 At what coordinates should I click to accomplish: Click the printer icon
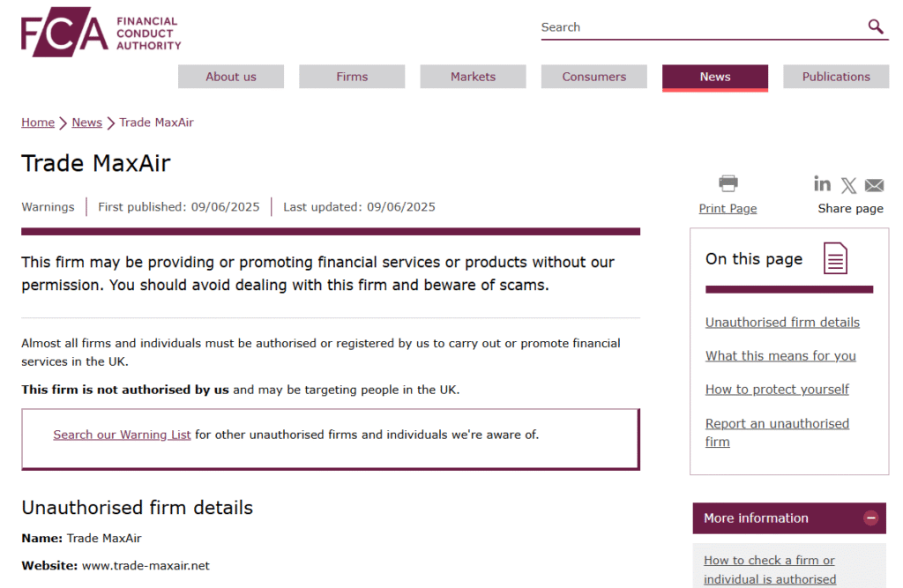tap(728, 183)
